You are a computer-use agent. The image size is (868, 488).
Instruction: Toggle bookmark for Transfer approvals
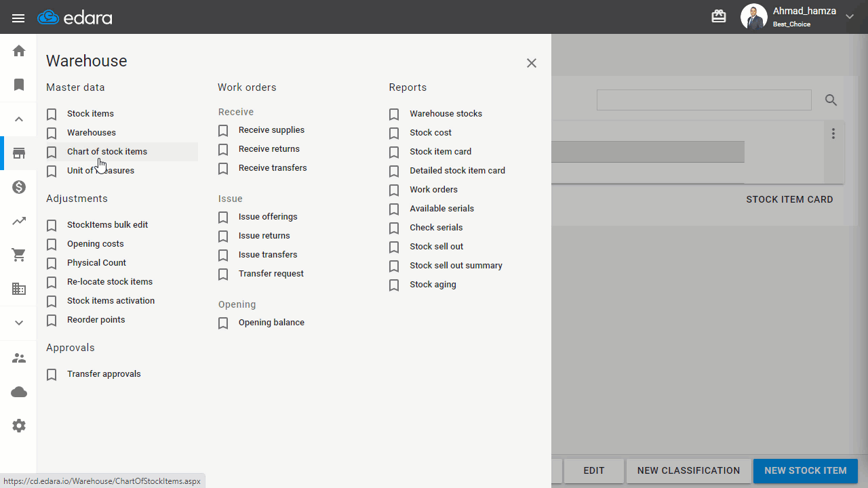click(x=52, y=374)
